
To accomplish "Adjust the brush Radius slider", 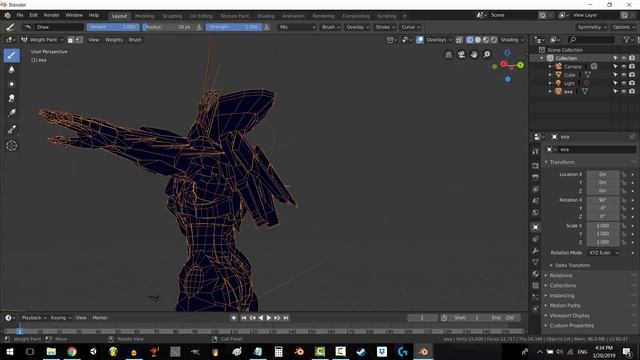I will pos(169,27).
